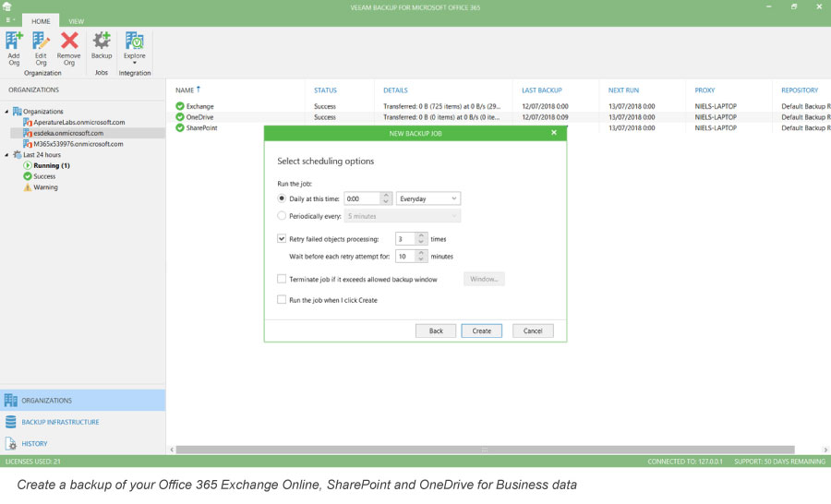Viewport: 831px width, 504px height.
Task: Select Daily at this time radio button
Action: [282, 198]
